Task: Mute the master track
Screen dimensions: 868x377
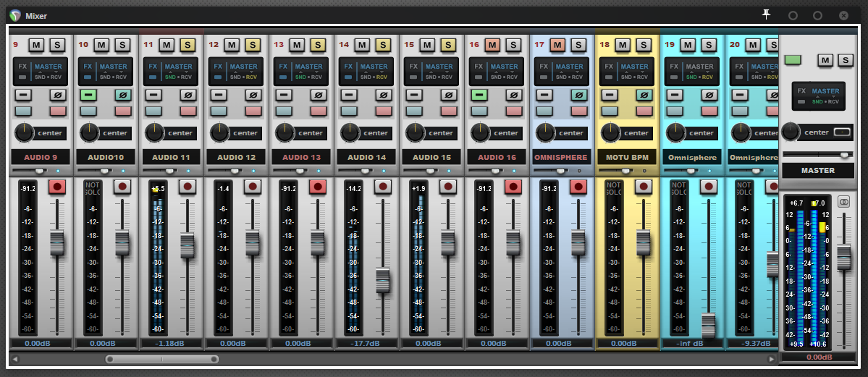Action: [825, 60]
